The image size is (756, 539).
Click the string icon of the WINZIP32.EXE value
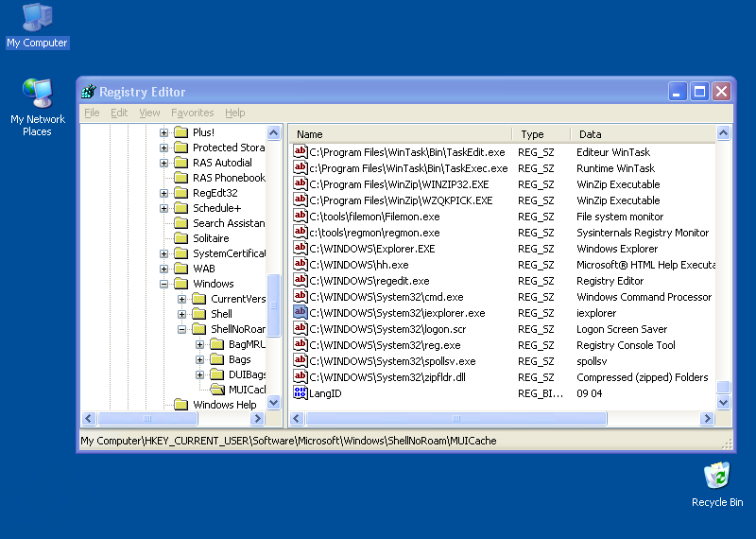coord(300,183)
